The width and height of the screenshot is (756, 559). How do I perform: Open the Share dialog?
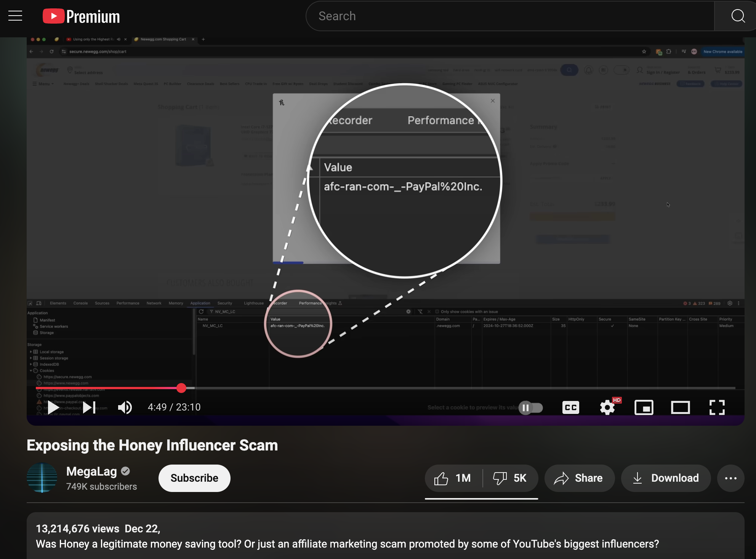(x=579, y=478)
